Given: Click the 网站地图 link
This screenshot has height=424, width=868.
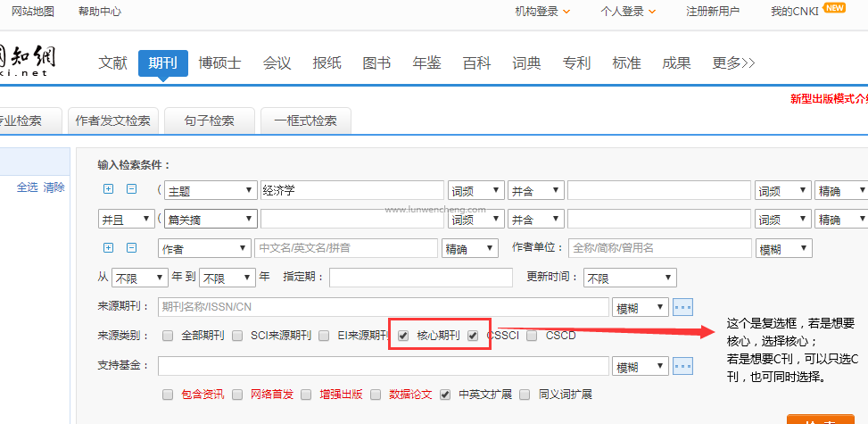Looking at the screenshot, I should pos(33,11).
